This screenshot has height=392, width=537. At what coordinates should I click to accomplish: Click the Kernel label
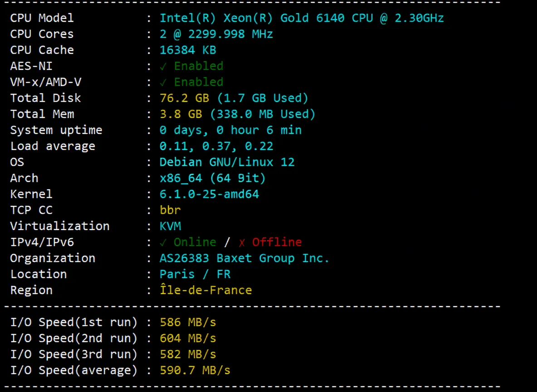pyautogui.click(x=31, y=194)
